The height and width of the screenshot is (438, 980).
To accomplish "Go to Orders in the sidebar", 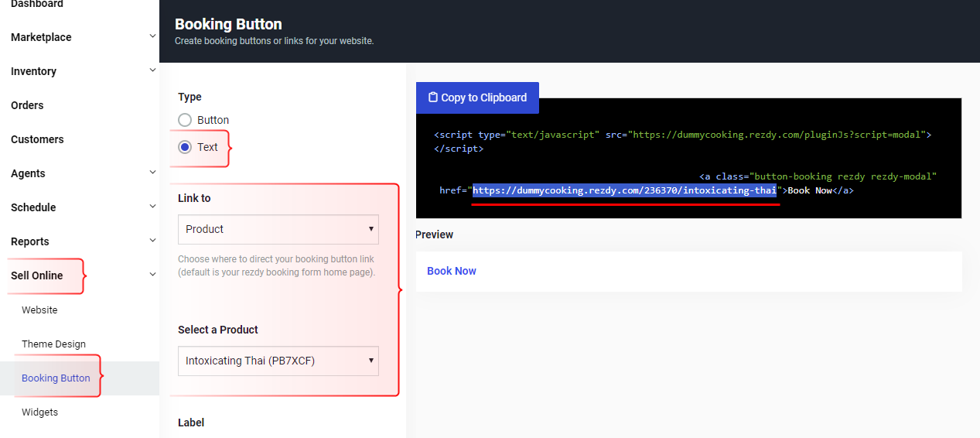I will pos(27,105).
